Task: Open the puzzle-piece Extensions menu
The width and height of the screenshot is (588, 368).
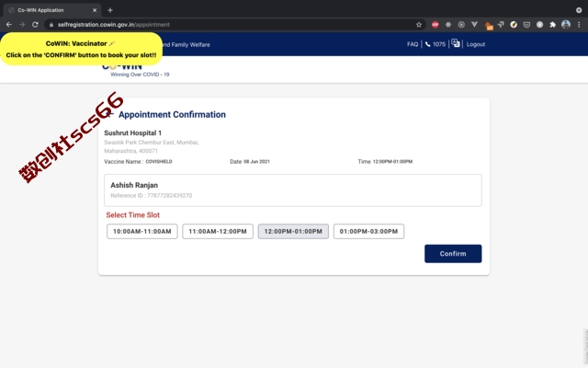Action: click(552, 25)
